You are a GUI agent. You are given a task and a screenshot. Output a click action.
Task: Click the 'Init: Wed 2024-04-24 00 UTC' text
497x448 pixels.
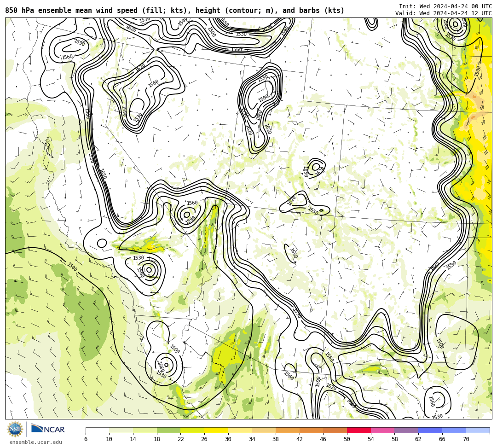445,6
